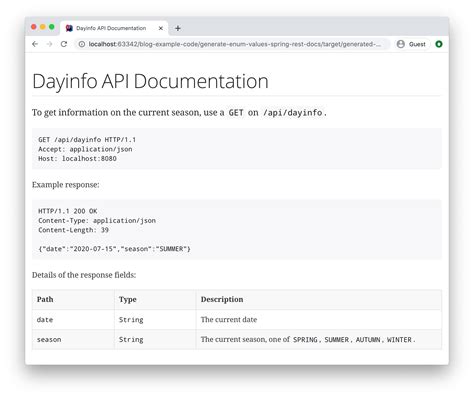Screen dimensions: 474x398
Task: Click Details of the response fields text
Action: pos(84,275)
